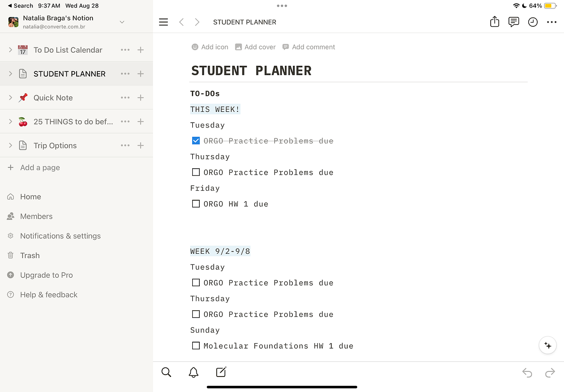Toggle sidebar with hamburger menu icon
Image resolution: width=564 pixels, height=392 pixels.
pos(163,22)
